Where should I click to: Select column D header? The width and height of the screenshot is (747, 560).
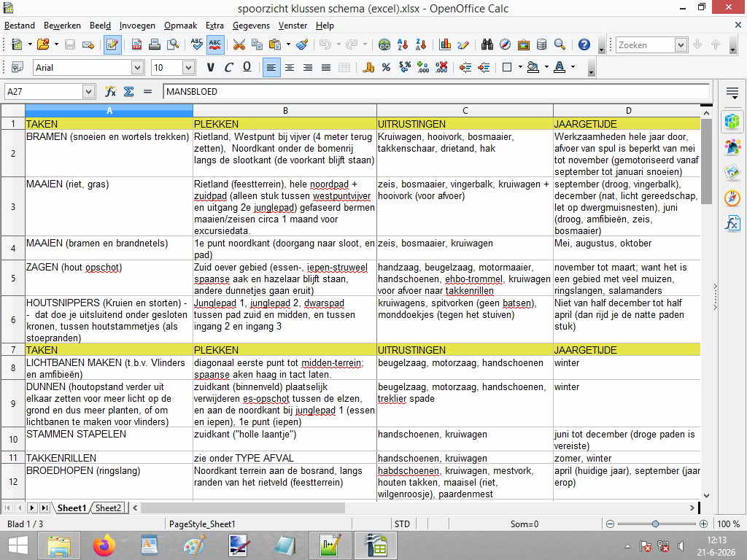pyautogui.click(x=628, y=111)
